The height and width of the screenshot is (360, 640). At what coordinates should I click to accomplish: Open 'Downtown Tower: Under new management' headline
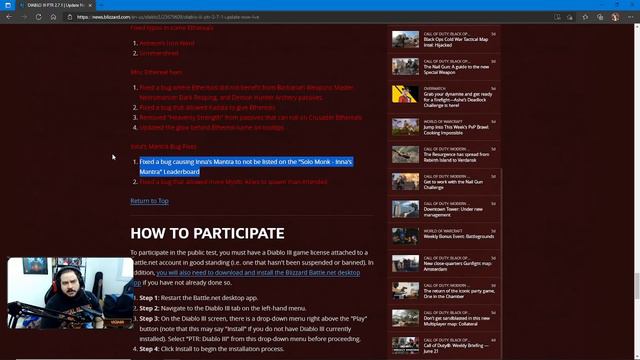[x=453, y=212]
